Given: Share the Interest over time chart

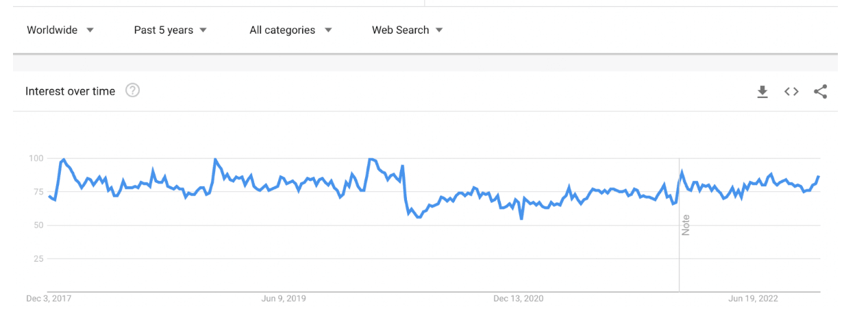Looking at the screenshot, I should point(821,92).
